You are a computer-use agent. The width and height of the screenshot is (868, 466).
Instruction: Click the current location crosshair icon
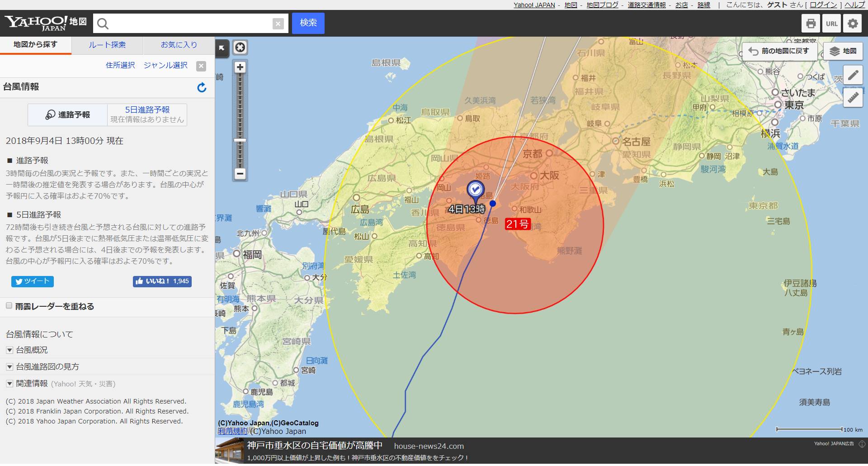pos(240,48)
